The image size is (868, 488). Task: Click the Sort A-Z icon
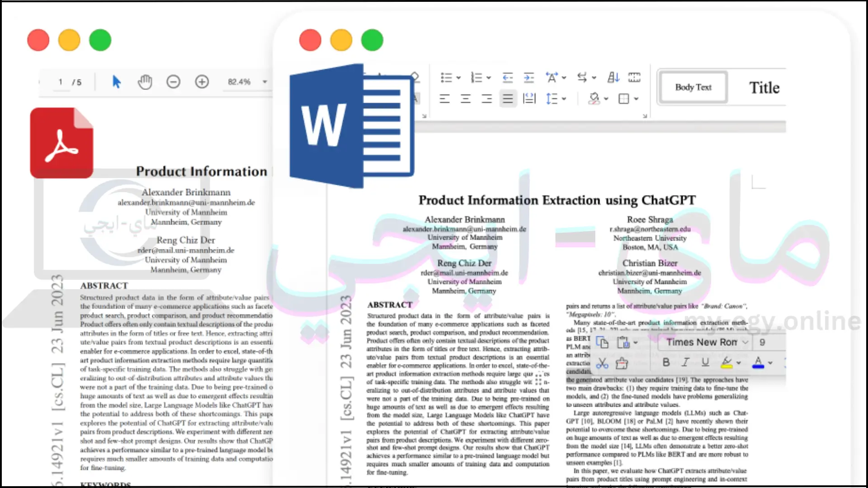[x=613, y=78]
